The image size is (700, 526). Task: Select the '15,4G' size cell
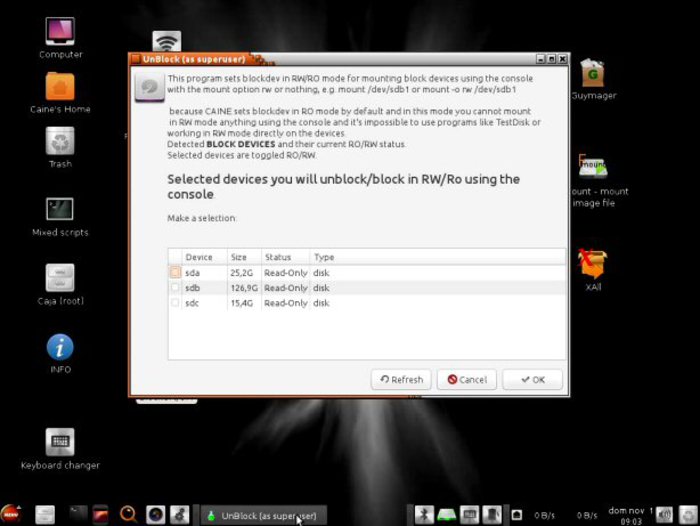[242, 303]
